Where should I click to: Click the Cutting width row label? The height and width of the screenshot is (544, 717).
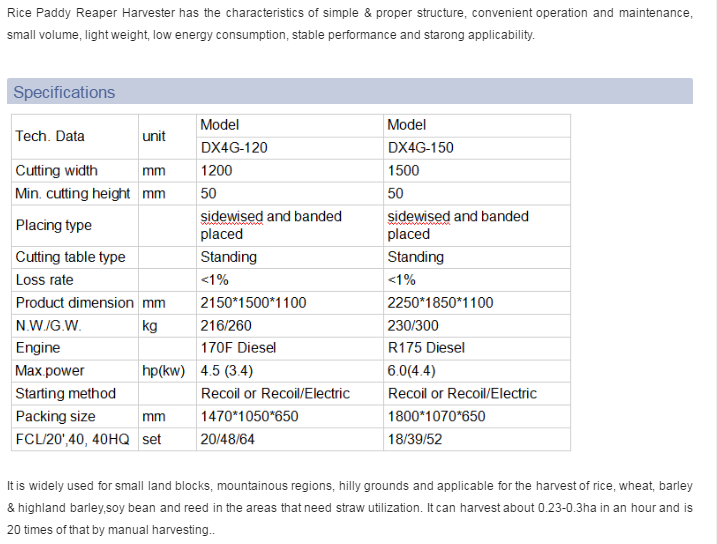coord(56,170)
